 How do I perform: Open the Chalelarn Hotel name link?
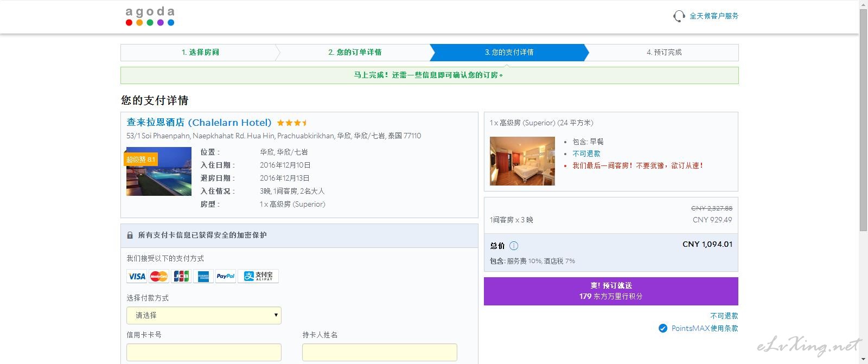(199, 122)
